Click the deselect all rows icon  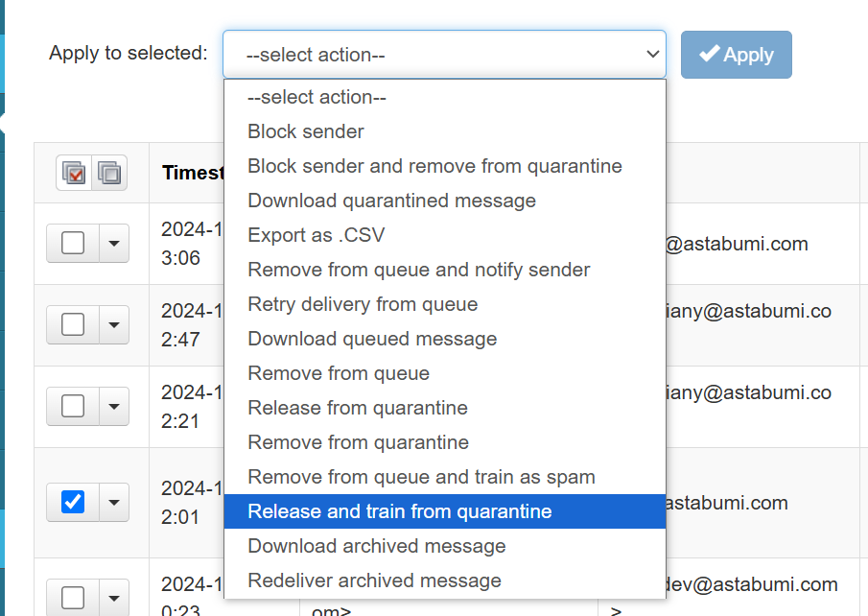point(109,173)
